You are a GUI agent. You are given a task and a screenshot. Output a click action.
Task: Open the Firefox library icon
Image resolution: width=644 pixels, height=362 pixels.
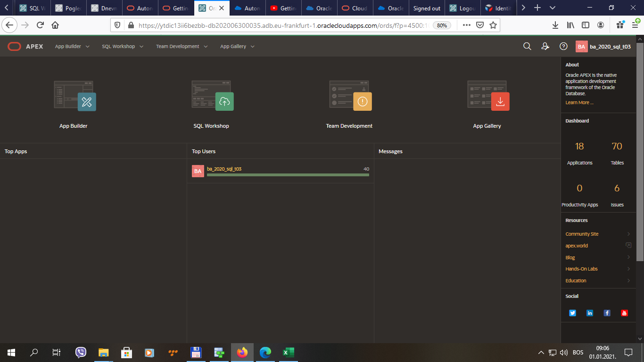[570, 25]
